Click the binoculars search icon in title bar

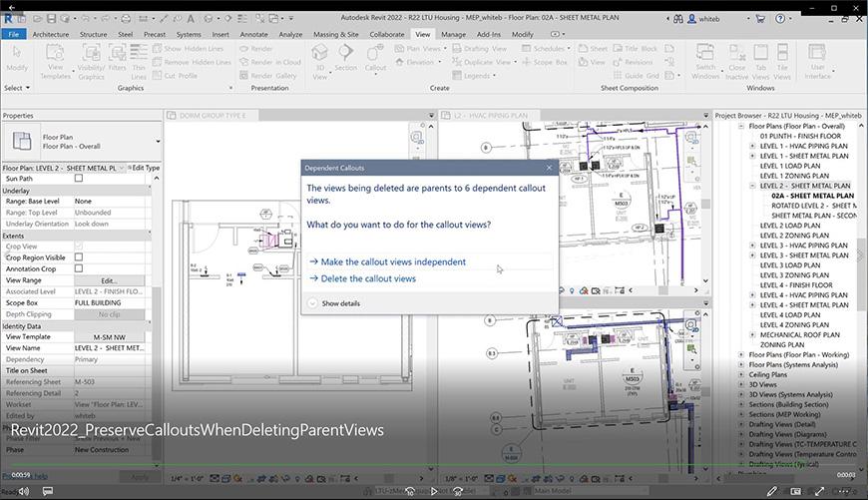point(678,18)
